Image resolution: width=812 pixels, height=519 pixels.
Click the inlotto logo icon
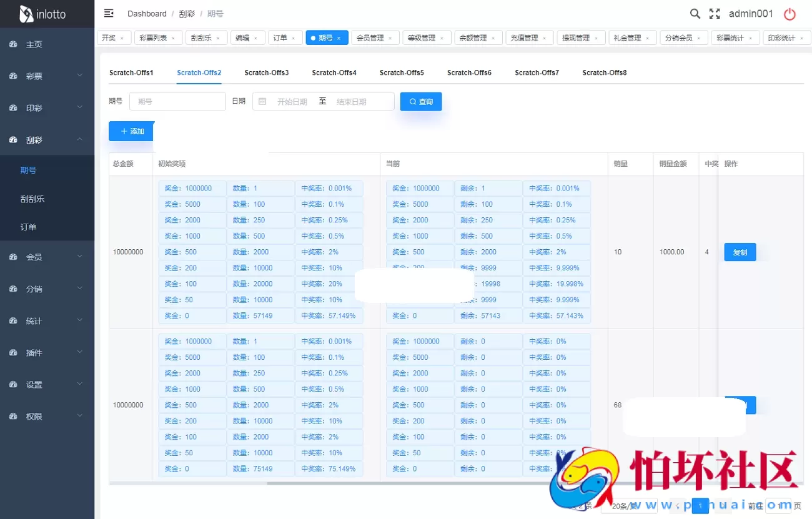[x=26, y=13]
